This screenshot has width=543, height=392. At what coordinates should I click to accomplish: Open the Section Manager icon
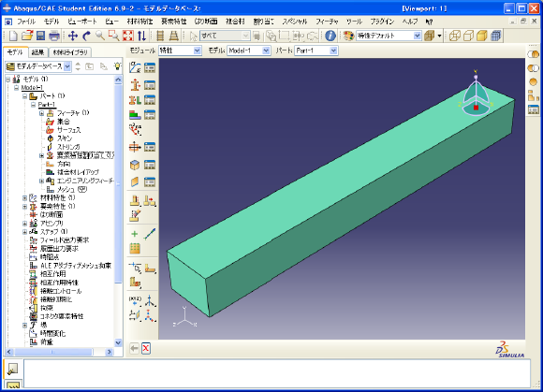coord(150,85)
